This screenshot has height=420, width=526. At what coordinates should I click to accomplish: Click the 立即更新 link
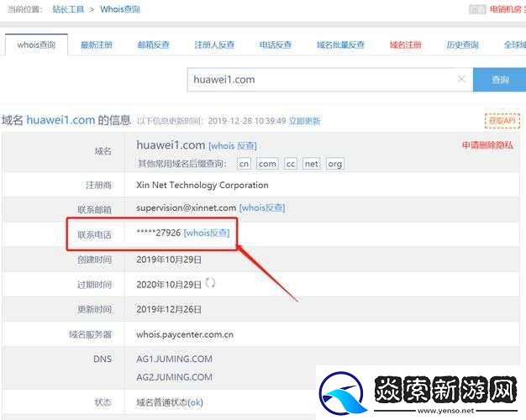pos(304,121)
